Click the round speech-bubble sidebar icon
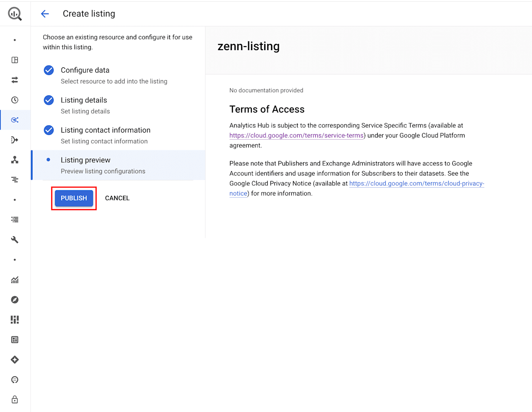The image size is (532, 412). (x=15, y=380)
